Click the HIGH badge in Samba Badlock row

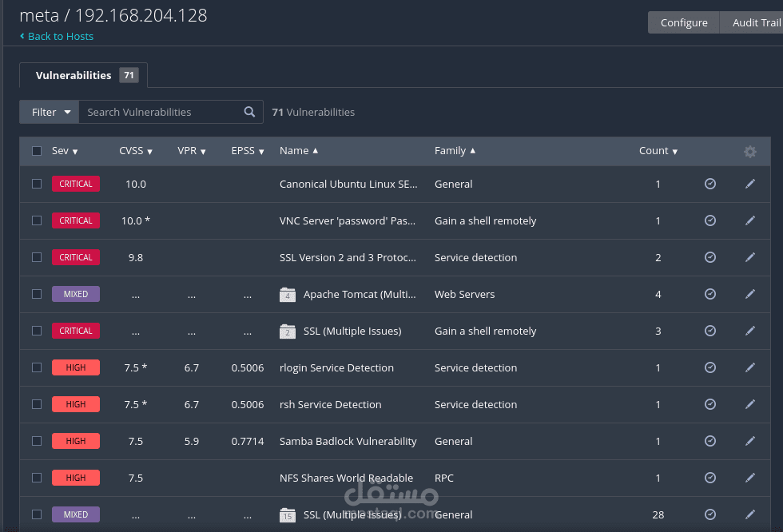click(x=76, y=441)
